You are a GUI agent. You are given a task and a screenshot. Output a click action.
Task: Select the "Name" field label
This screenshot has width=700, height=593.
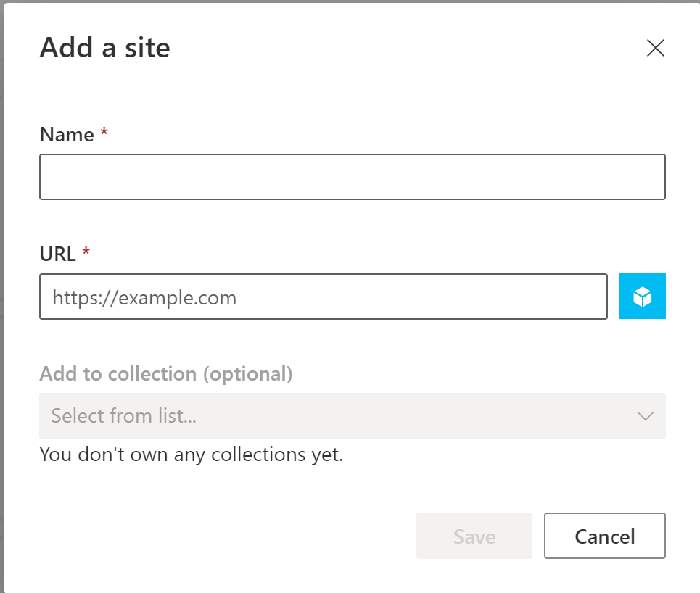[x=67, y=135]
